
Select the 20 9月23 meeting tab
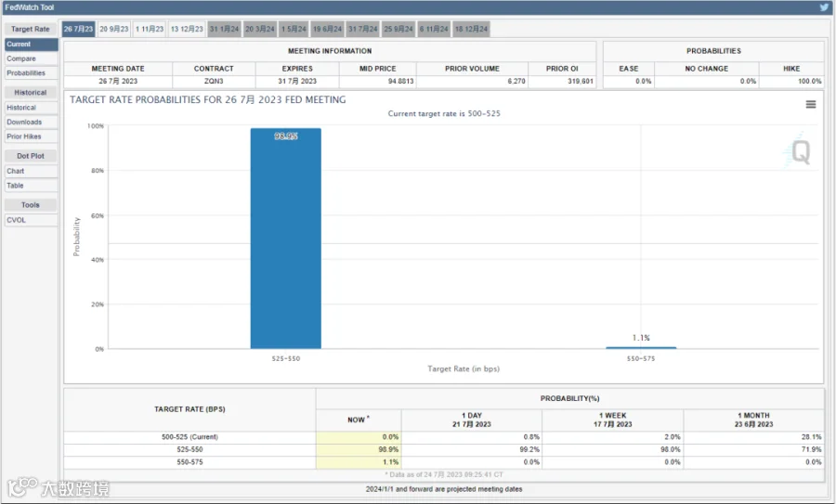[114, 29]
